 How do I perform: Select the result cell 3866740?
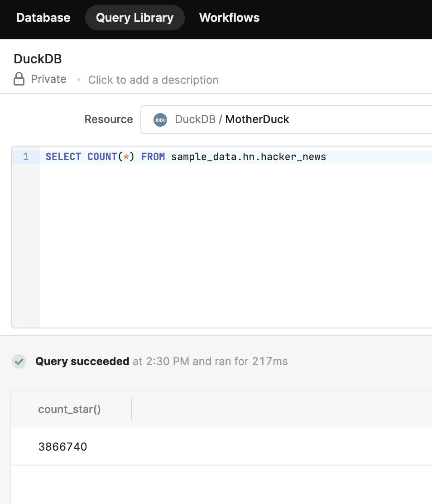click(63, 447)
